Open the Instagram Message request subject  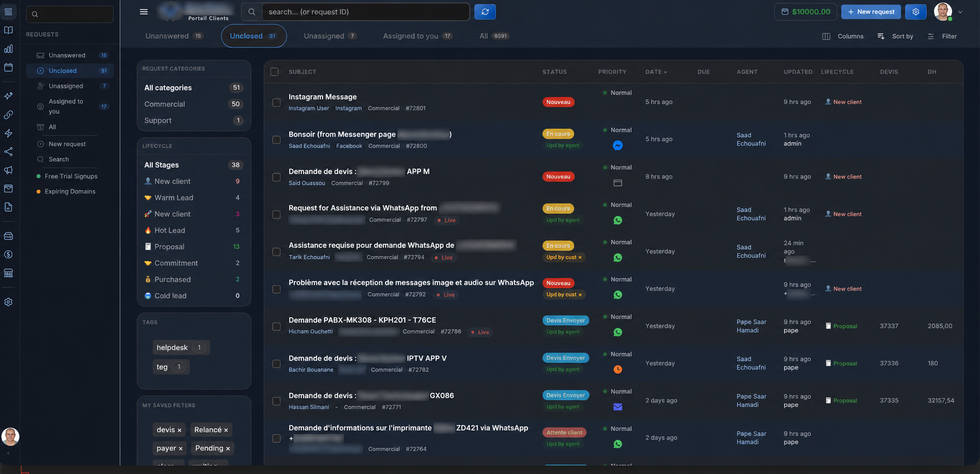click(322, 97)
